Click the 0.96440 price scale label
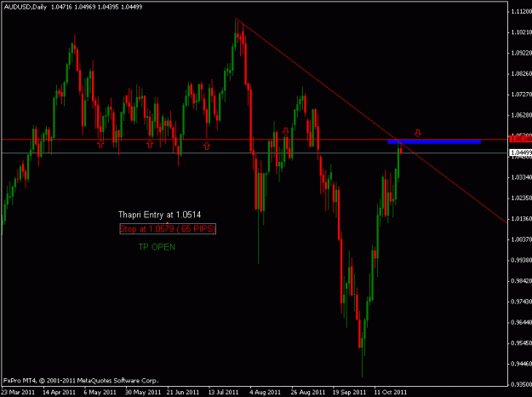 [x=521, y=322]
